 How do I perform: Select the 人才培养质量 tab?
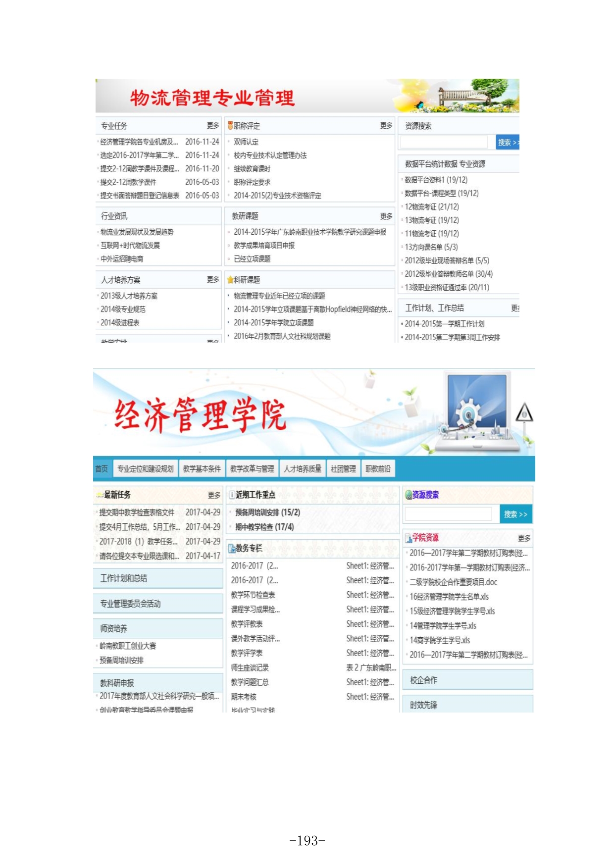click(303, 468)
